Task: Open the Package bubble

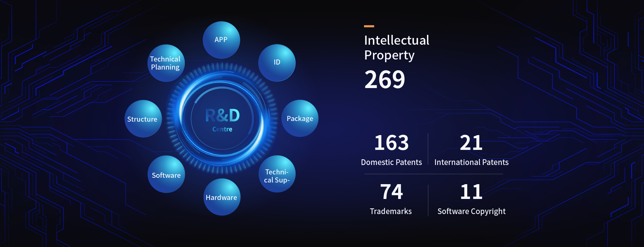Action: [300, 118]
